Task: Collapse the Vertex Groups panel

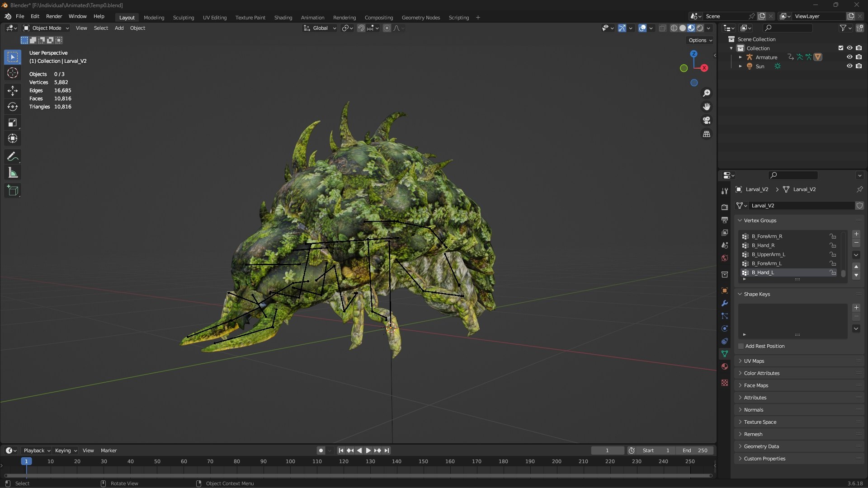Action: pos(799,221)
